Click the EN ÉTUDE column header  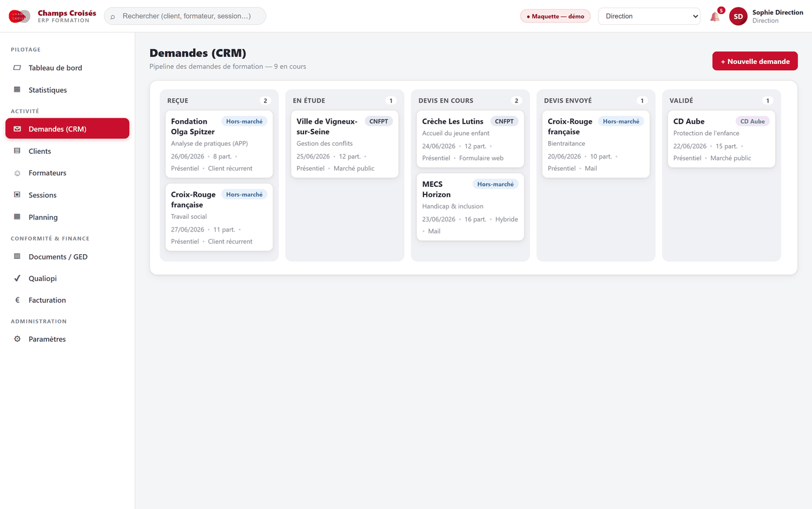[x=309, y=100]
